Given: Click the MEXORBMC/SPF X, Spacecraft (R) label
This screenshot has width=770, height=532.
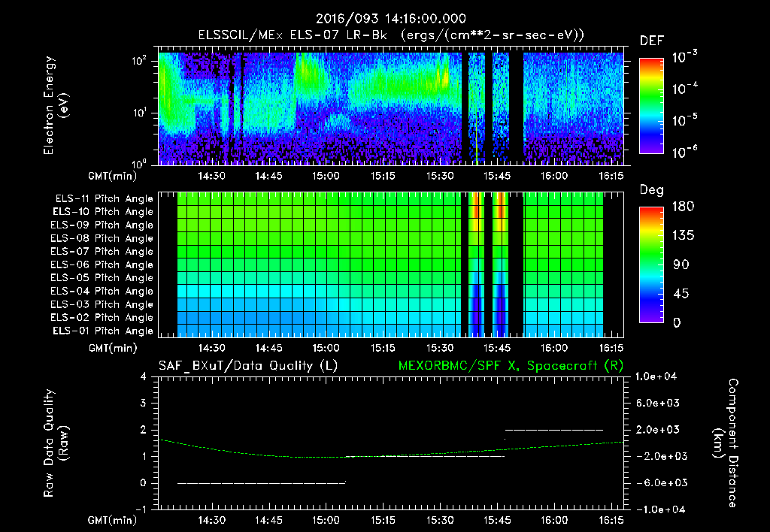Looking at the screenshot, I should pos(511,366).
